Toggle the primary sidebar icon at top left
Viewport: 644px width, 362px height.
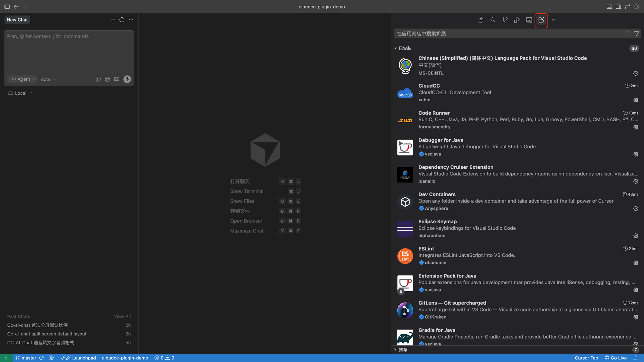[7, 7]
